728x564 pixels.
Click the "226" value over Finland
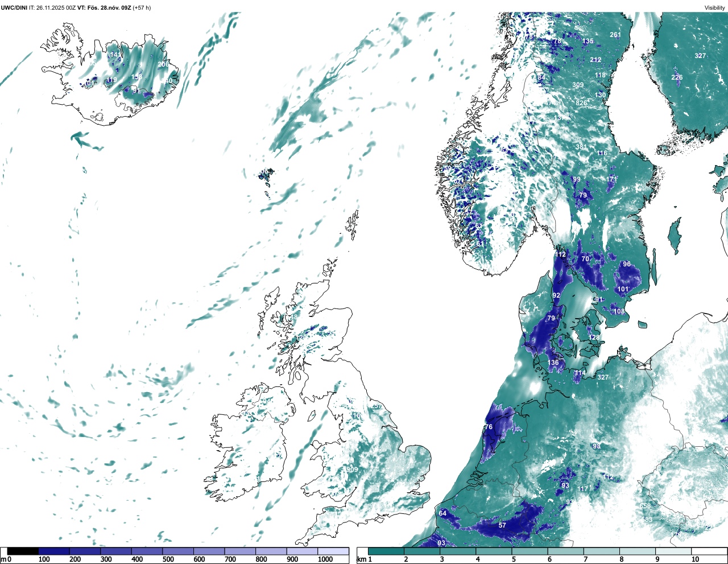677,77
